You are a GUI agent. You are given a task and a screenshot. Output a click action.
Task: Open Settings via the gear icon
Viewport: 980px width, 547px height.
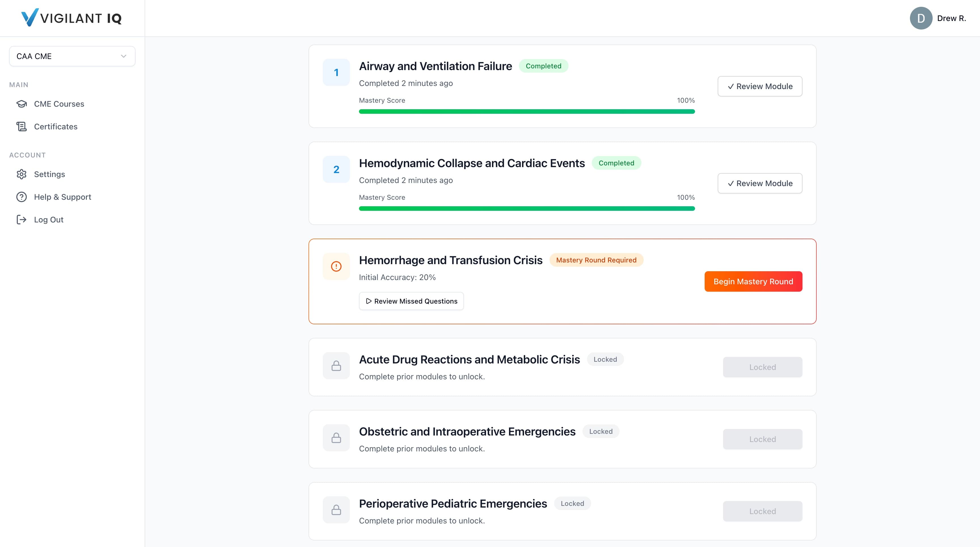(x=22, y=174)
